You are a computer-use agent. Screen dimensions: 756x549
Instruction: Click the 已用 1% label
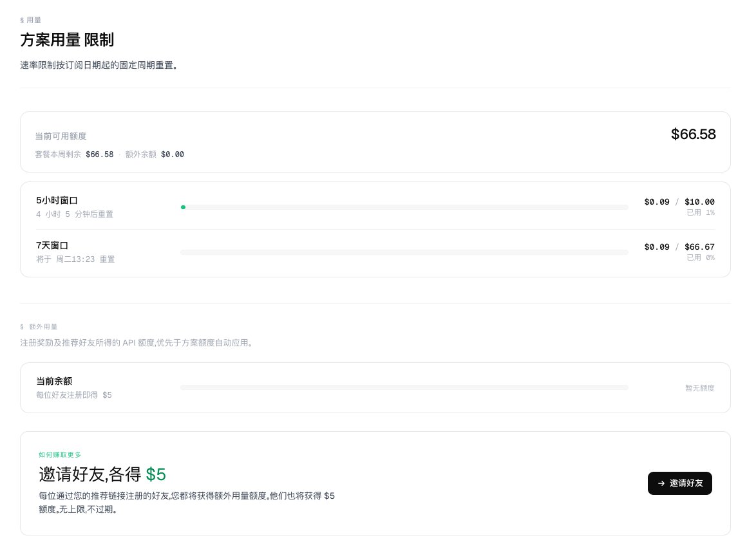click(701, 212)
